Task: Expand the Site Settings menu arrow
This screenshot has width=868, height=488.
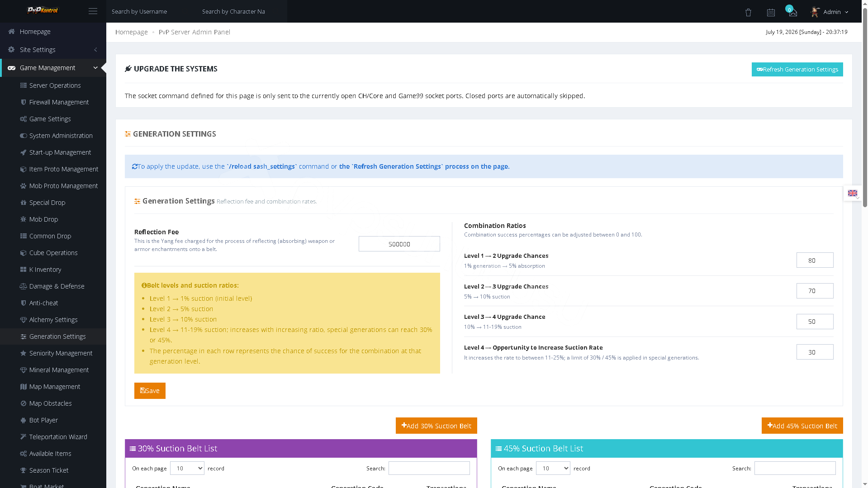Action: pos(95,50)
